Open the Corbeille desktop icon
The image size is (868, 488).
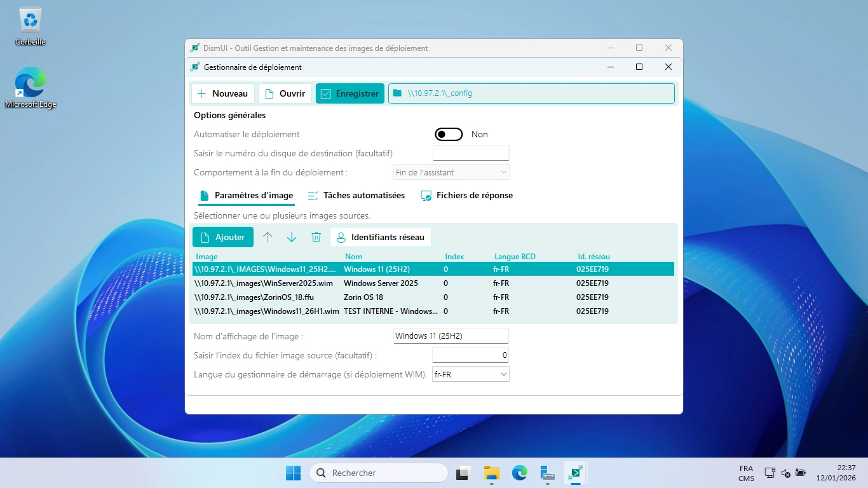coord(31,26)
